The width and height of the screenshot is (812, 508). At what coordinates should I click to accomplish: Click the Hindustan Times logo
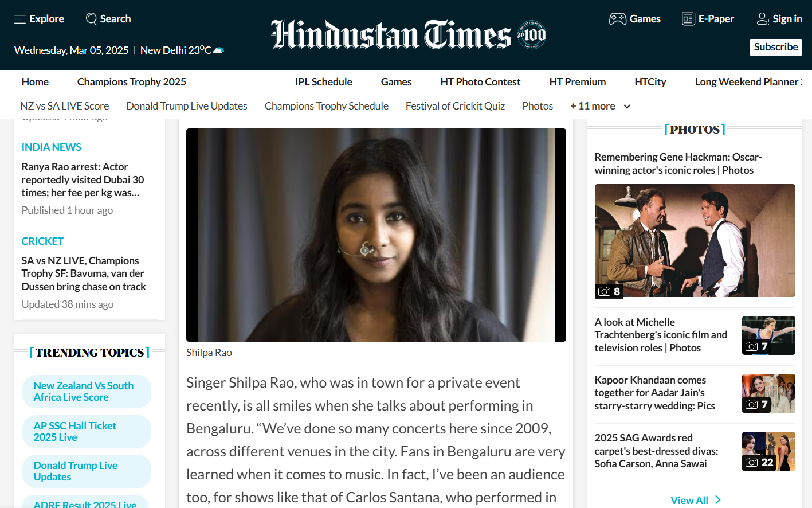pyautogui.click(x=407, y=35)
